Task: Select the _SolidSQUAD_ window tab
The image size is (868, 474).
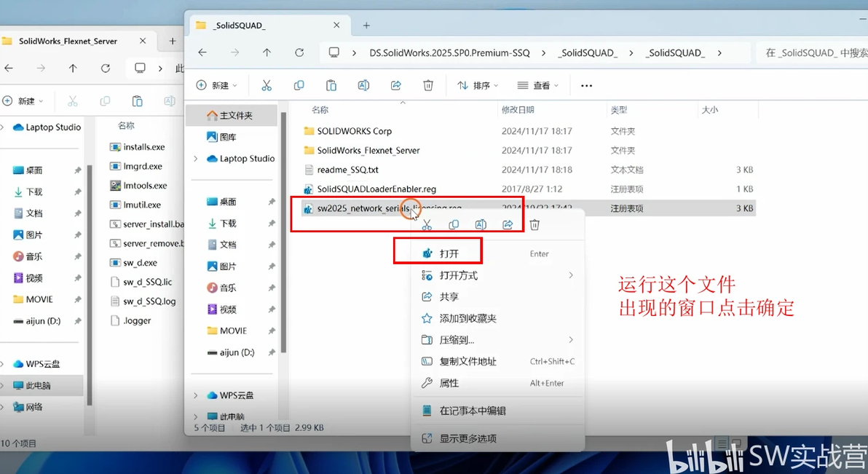Action: [270, 25]
